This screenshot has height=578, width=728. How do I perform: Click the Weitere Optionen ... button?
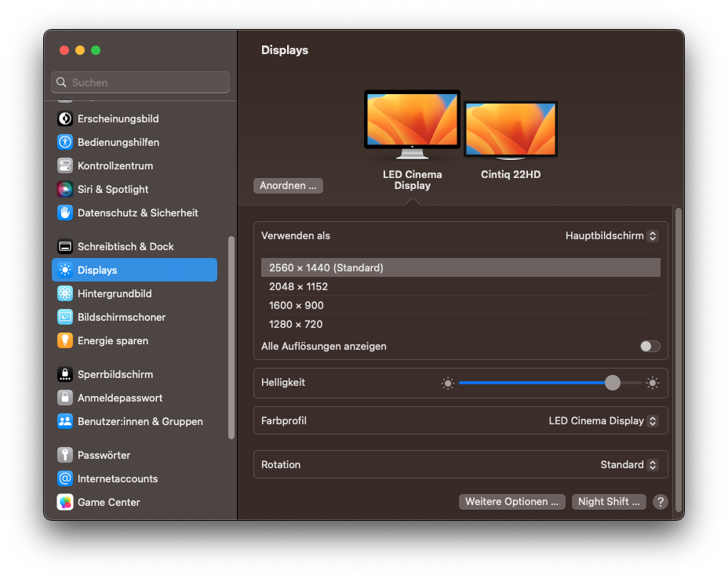tap(512, 502)
